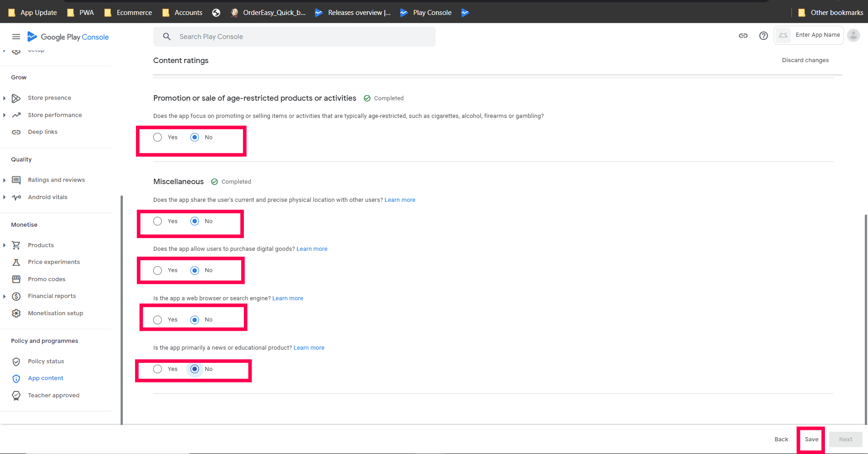Copy link using the link icon
The image size is (868, 454).
(x=743, y=35)
